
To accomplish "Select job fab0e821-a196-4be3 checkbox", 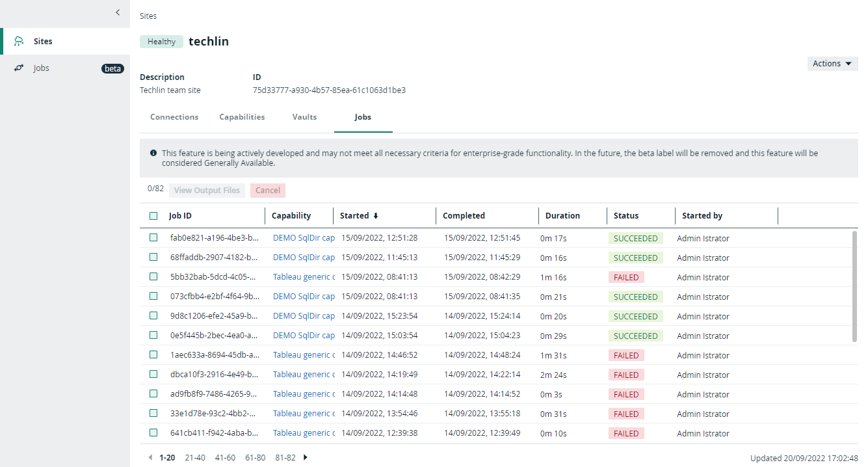I will (153, 238).
